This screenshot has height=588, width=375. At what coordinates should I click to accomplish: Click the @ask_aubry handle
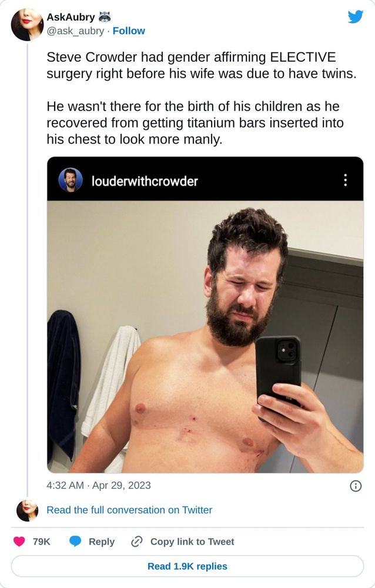pyautogui.click(x=75, y=31)
